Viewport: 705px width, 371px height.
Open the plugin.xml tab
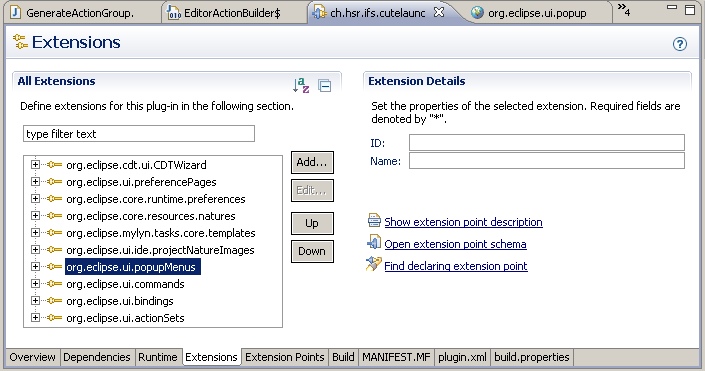tap(462, 357)
